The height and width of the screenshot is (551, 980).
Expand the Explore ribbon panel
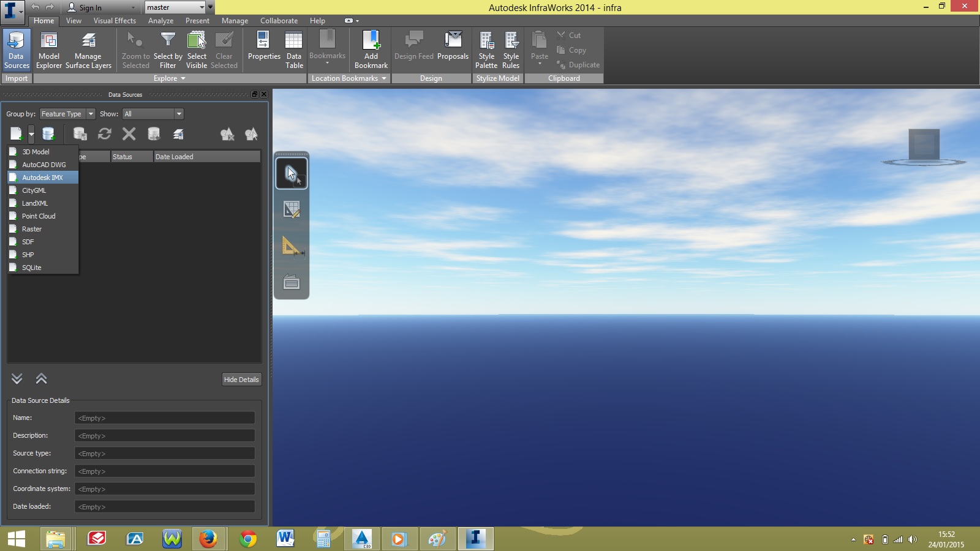pyautogui.click(x=170, y=78)
